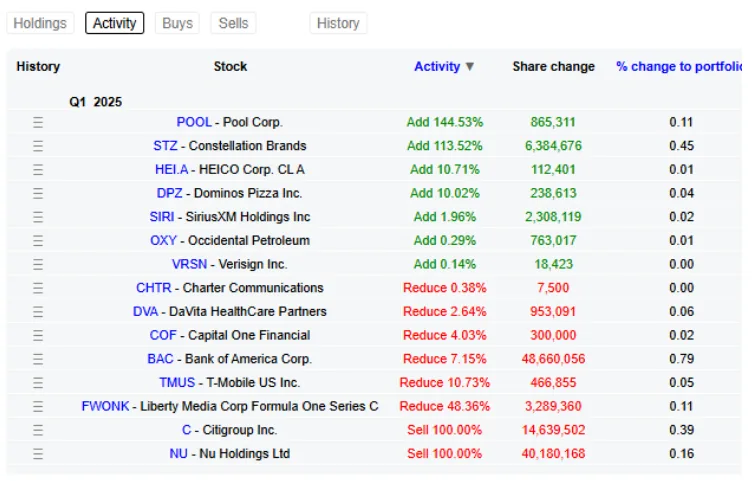Screen dimensions: 752x481
Task: Open the BAC ticker link
Action: coord(160,359)
